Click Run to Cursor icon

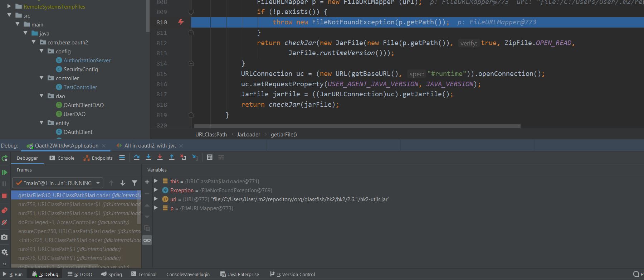[195, 158]
